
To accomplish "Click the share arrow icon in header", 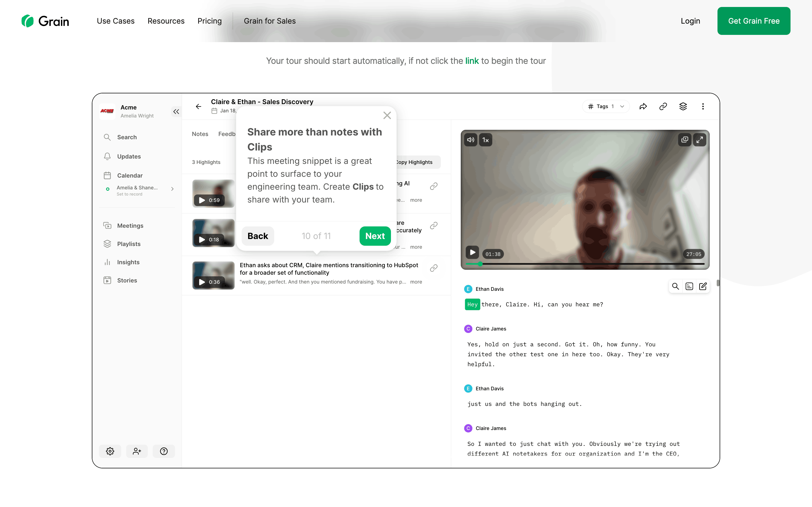I will tap(643, 107).
